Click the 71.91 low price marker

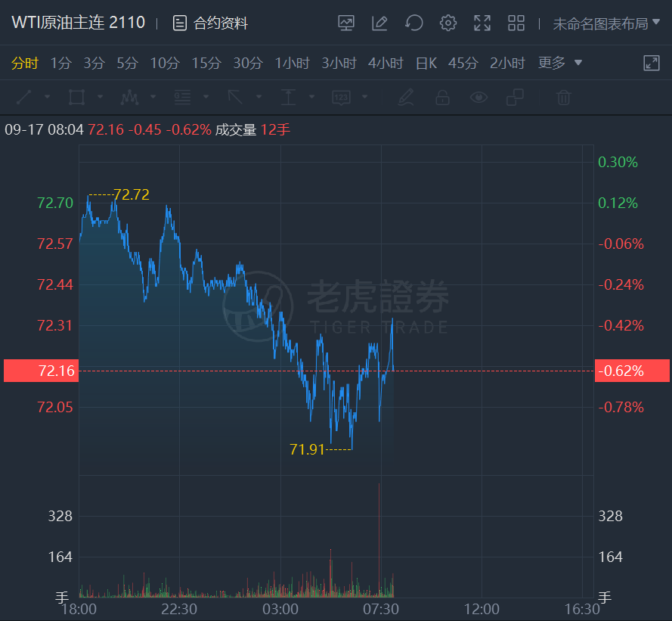(307, 449)
